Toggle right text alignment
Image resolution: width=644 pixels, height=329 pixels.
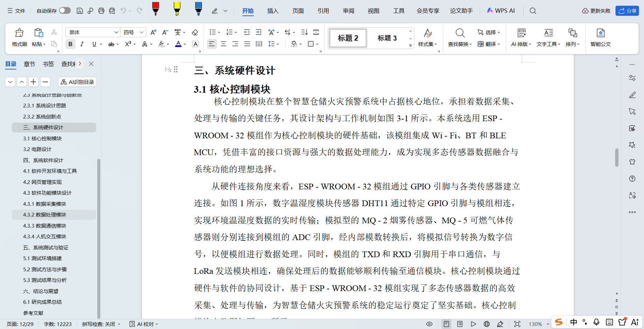coord(235,44)
